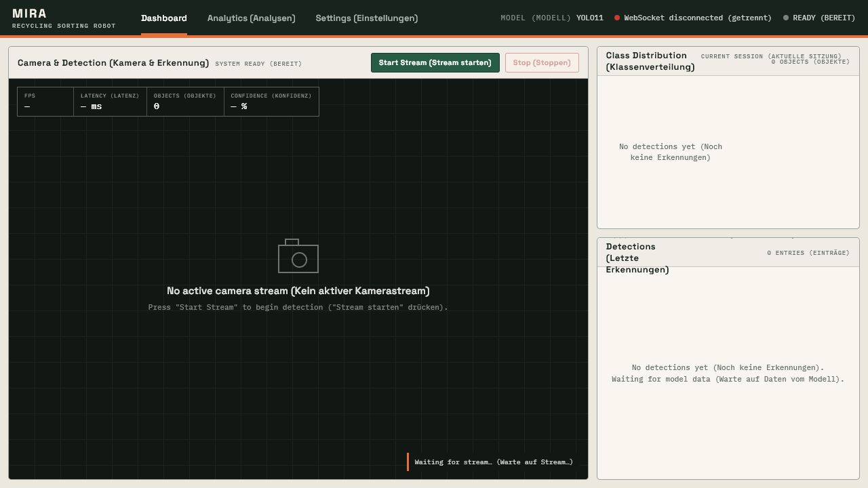The height and width of the screenshot is (488, 868).
Task: Click the red WebSocket status dot
Action: click(617, 18)
